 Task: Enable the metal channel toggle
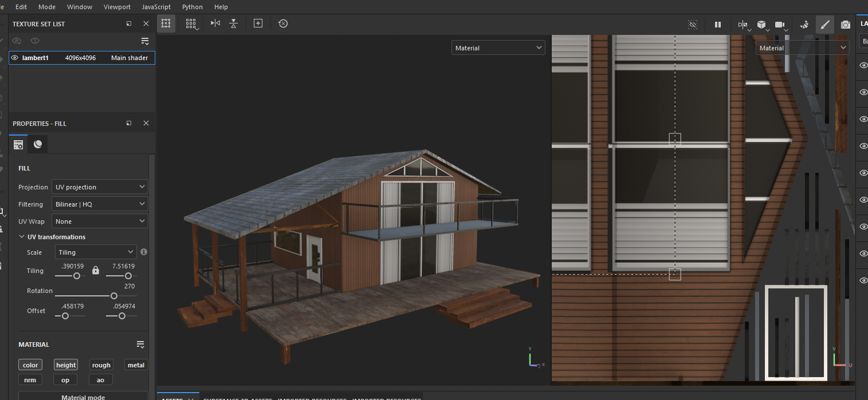click(136, 365)
